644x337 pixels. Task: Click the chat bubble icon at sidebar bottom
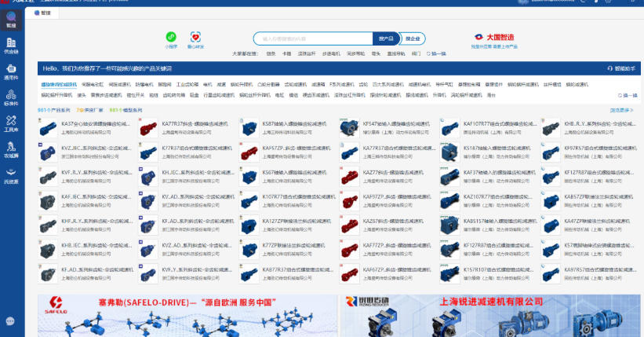pyautogui.click(x=10, y=321)
